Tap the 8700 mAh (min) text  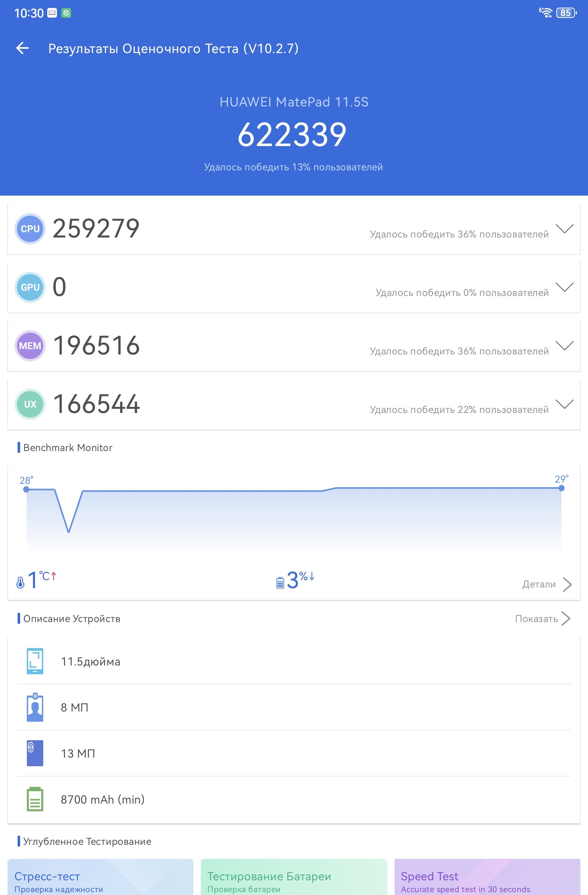pos(103,799)
